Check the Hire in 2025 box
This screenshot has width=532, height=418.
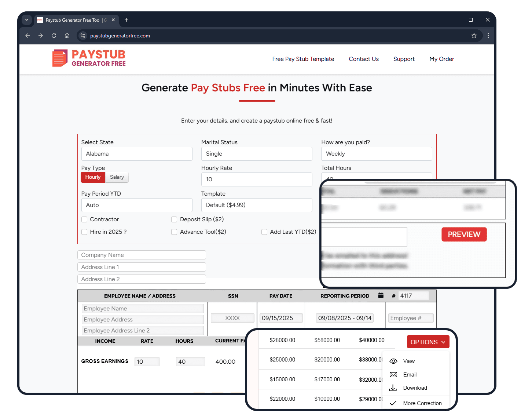[x=84, y=232]
